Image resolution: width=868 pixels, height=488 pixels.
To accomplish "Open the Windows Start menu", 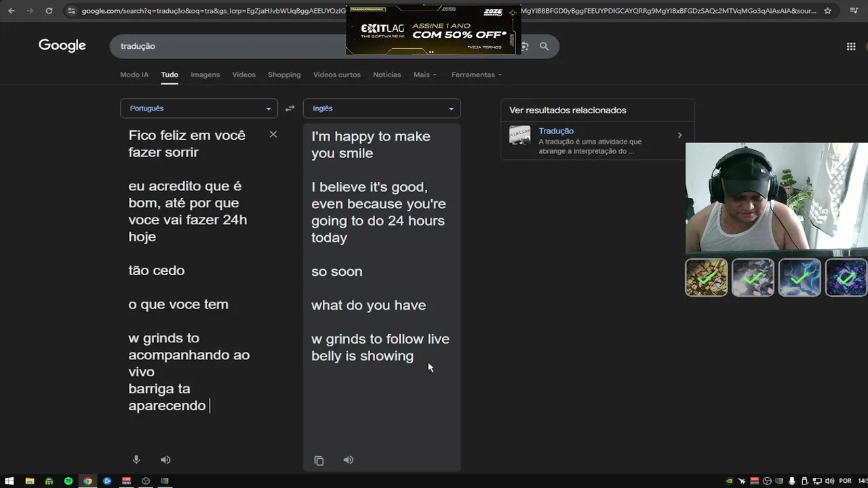I will pos(9,481).
